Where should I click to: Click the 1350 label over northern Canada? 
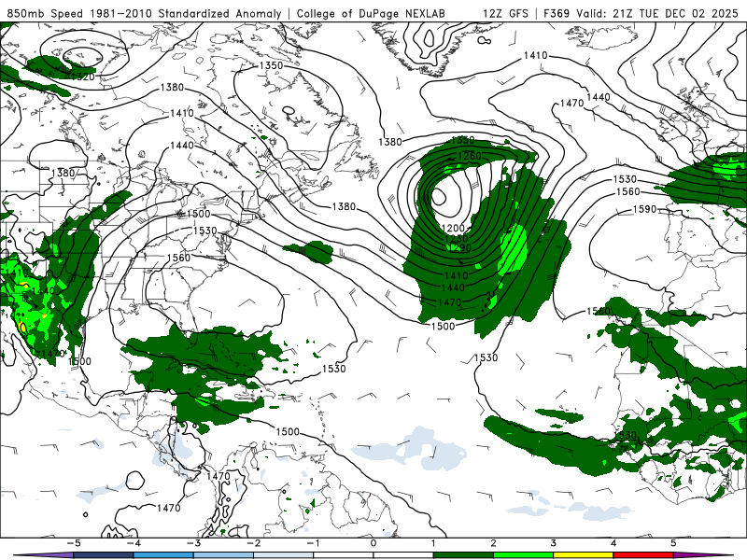[x=271, y=65]
